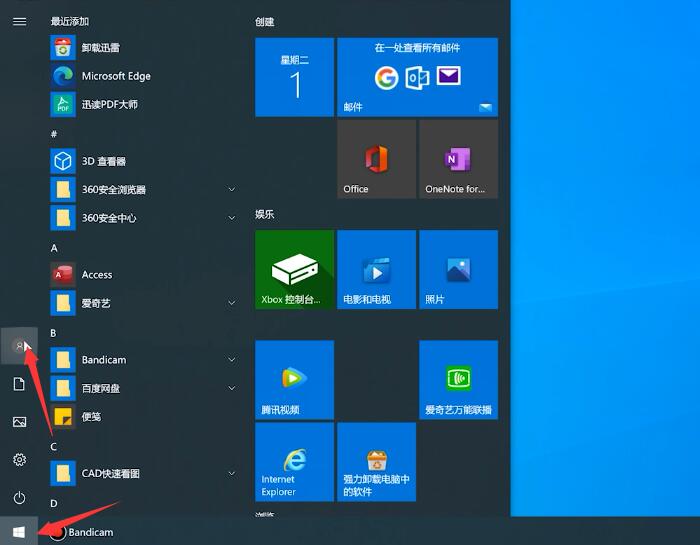Click the 娱乐 tile group title
The image size is (700, 545).
[264, 214]
